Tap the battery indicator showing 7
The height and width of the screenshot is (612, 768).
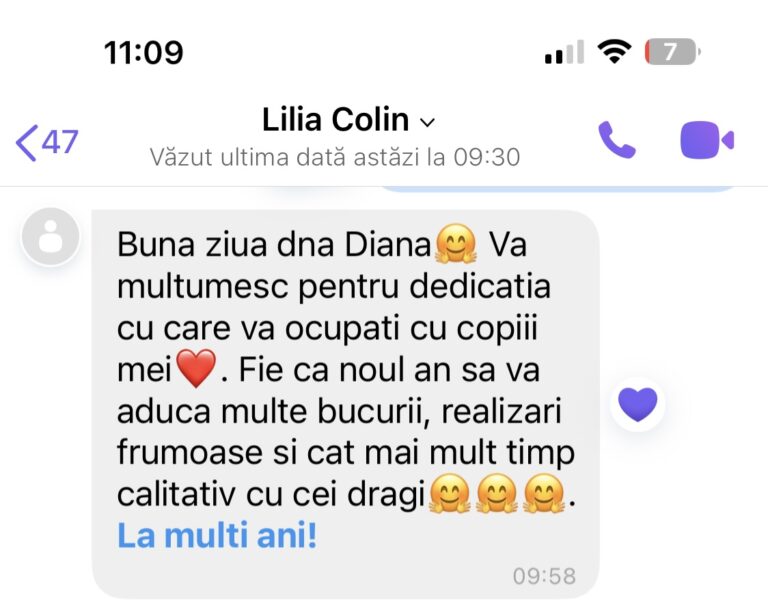pyautogui.click(x=672, y=51)
